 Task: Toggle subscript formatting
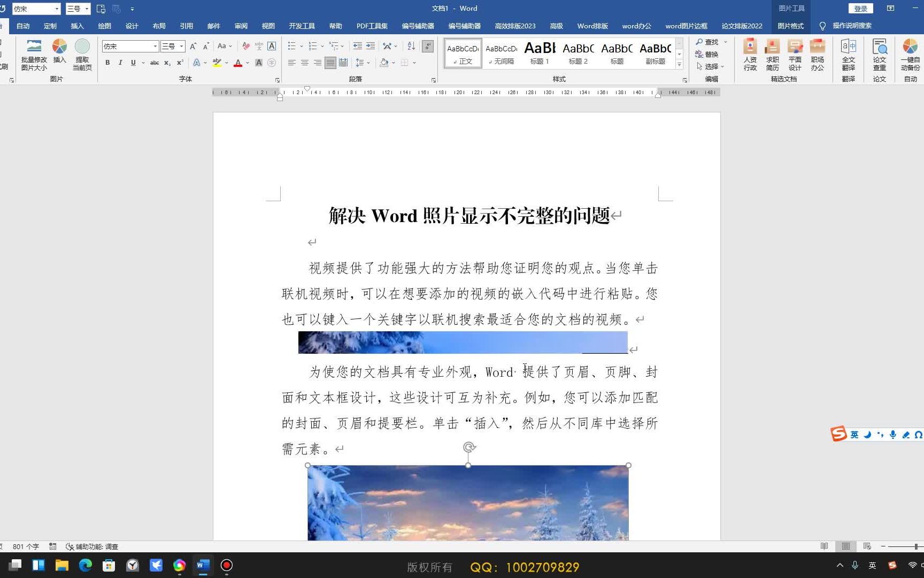167,63
